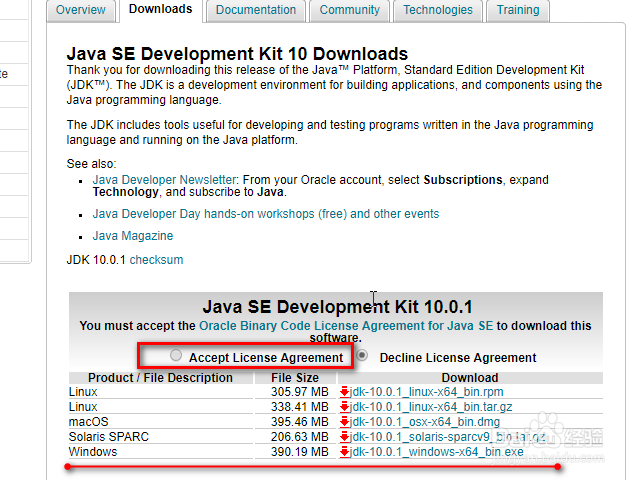
Task: Select Decline License Agreement radio button
Action: pos(362,356)
